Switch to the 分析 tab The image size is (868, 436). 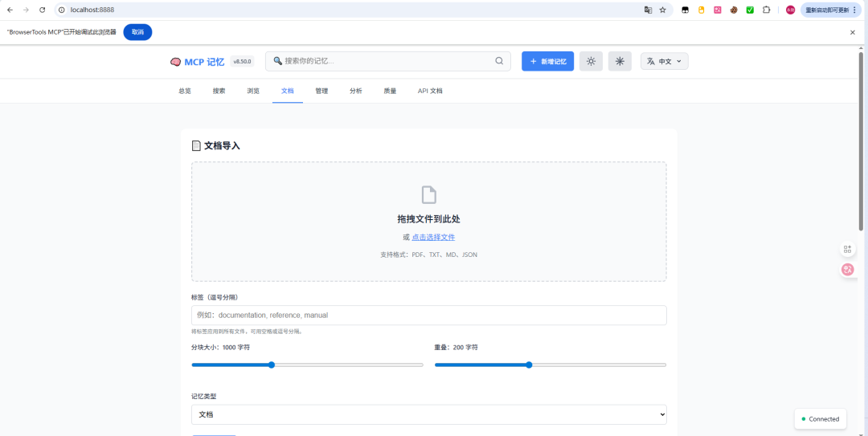point(355,91)
